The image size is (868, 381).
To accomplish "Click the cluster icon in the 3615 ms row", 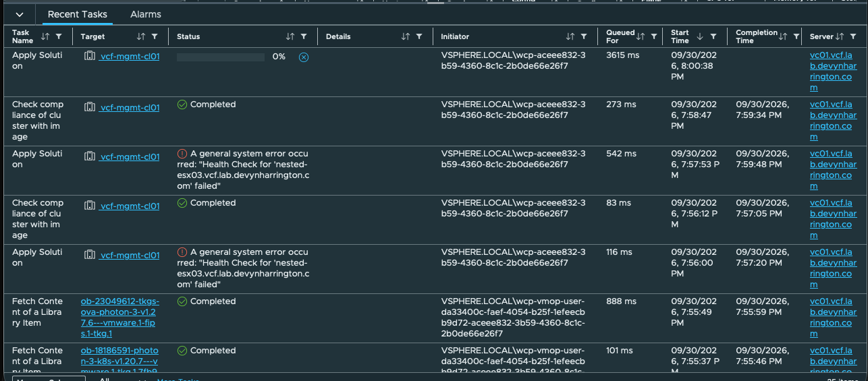I will click(90, 57).
